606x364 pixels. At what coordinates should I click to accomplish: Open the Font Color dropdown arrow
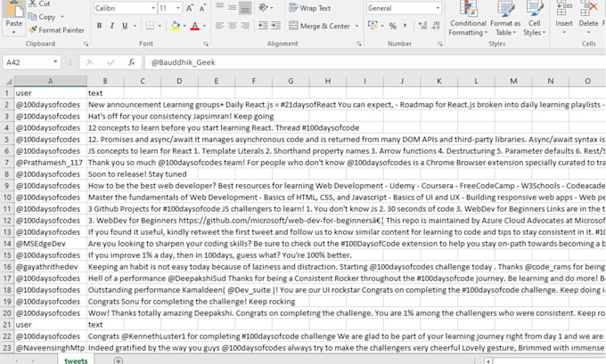(204, 26)
